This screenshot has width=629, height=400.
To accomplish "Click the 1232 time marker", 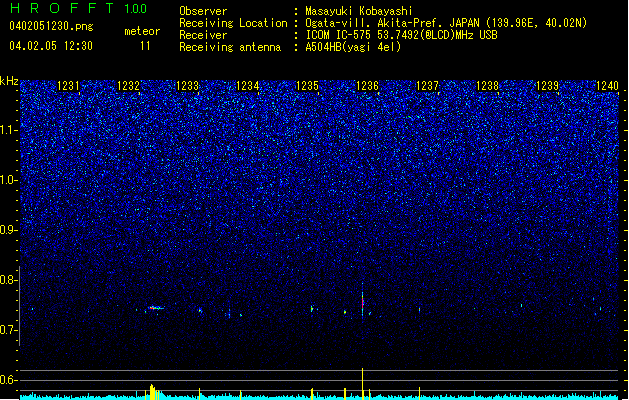I will pyautogui.click(x=128, y=86).
